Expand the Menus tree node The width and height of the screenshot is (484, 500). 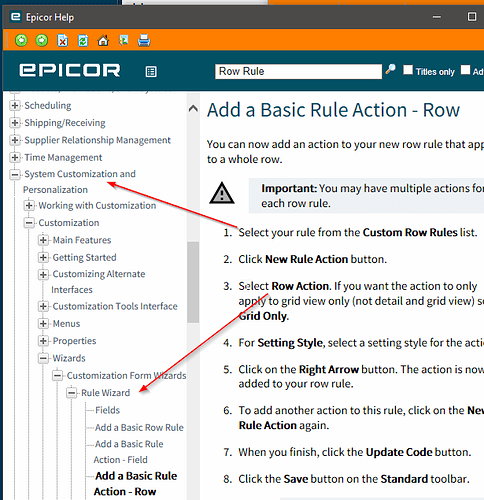pyautogui.click(x=43, y=324)
